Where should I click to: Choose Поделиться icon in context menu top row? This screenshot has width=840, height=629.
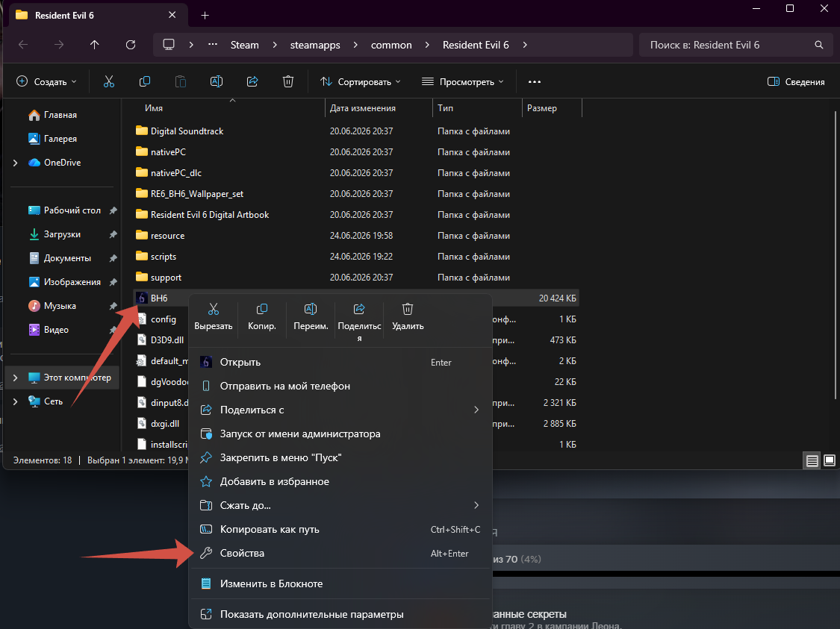tap(359, 322)
